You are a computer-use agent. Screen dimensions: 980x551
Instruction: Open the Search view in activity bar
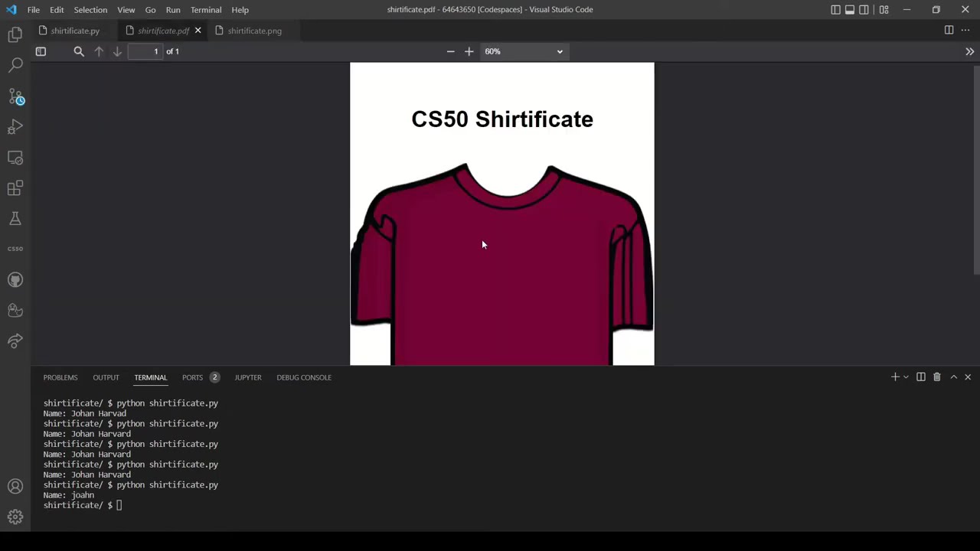coord(15,65)
